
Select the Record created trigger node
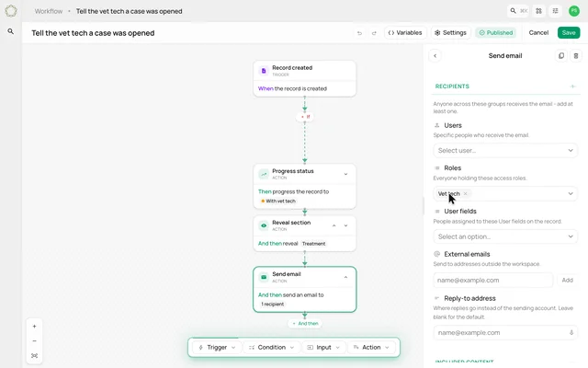coord(304,78)
